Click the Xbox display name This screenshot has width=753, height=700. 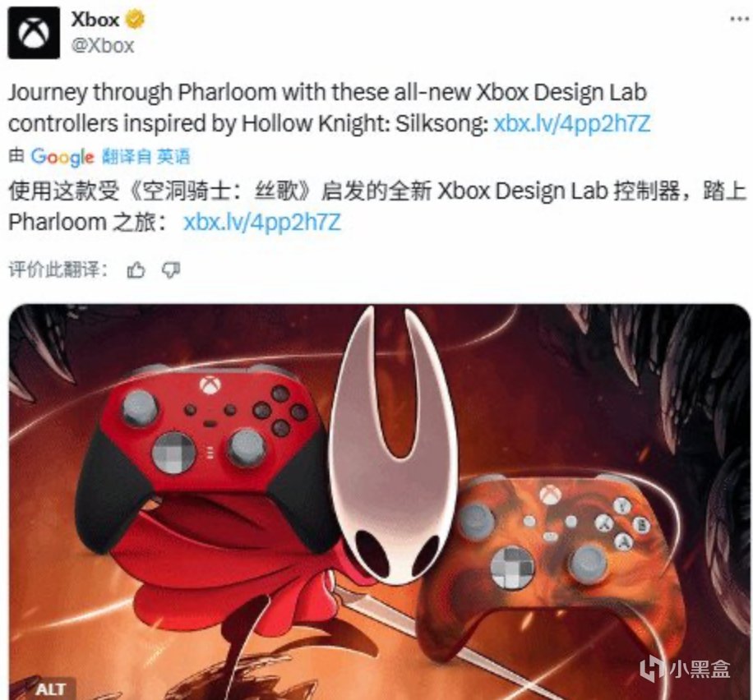tap(95, 20)
